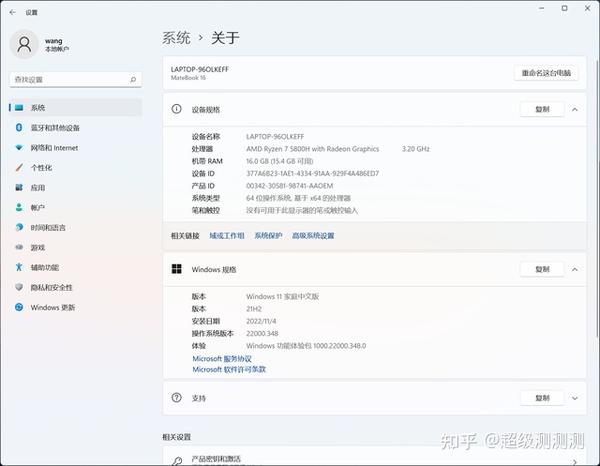
Task: Click the wang user avatar
Action: (24, 44)
